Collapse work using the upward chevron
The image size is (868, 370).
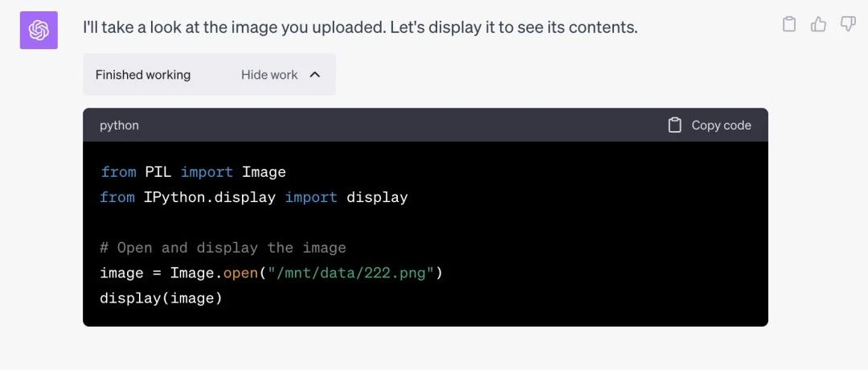315,75
